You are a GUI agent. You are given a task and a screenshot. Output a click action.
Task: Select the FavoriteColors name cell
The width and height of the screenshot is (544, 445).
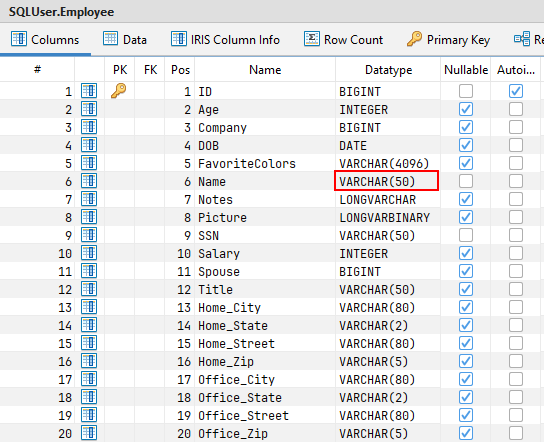[x=247, y=163]
